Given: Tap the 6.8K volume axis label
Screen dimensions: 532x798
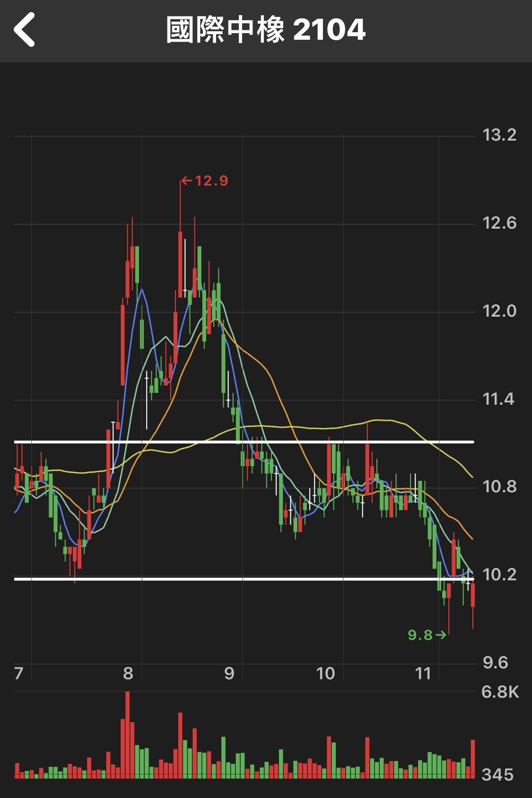Looking at the screenshot, I should point(500,692).
